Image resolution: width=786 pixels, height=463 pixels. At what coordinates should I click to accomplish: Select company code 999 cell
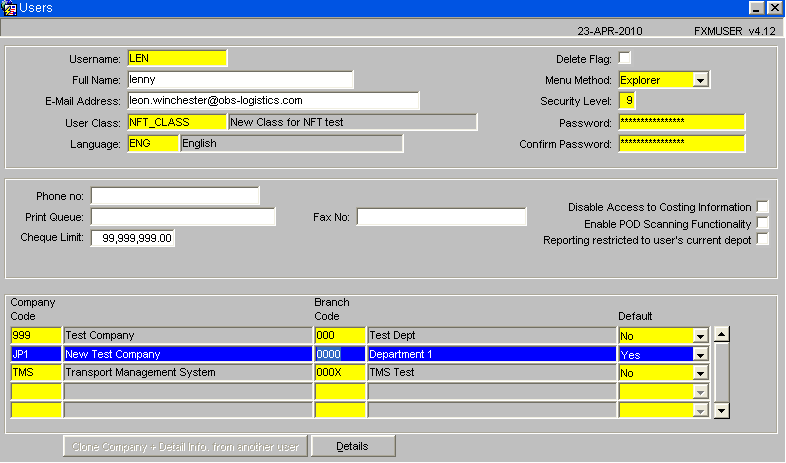[36, 335]
